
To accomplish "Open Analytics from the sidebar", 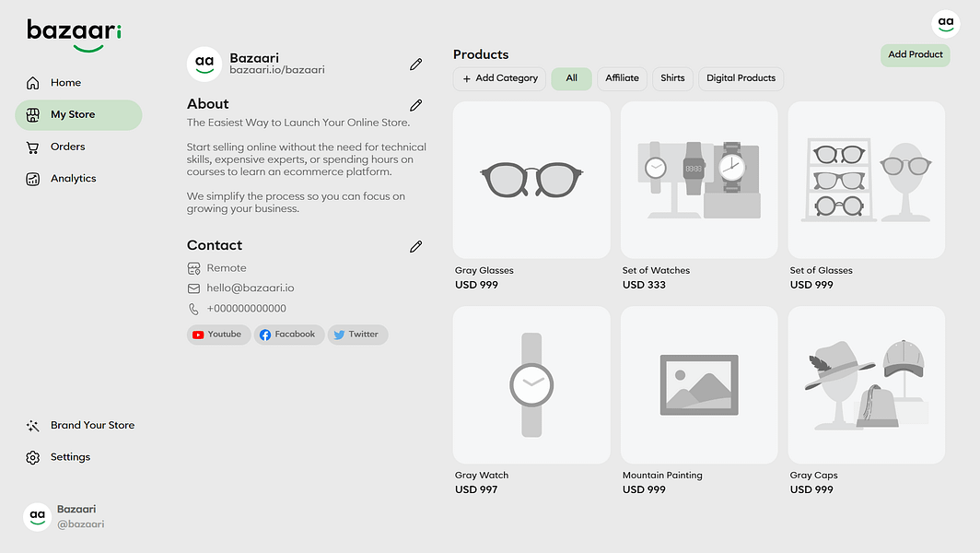I will tap(73, 179).
